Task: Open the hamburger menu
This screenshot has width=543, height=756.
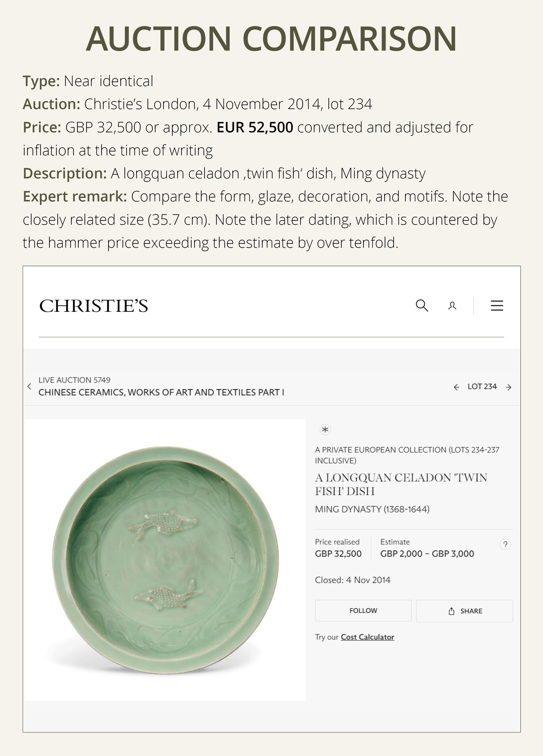Action: click(x=497, y=305)
